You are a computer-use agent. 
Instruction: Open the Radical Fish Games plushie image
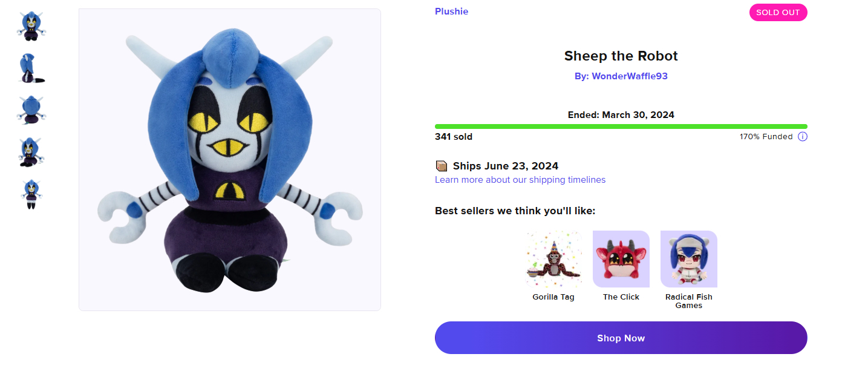(689, 259)
